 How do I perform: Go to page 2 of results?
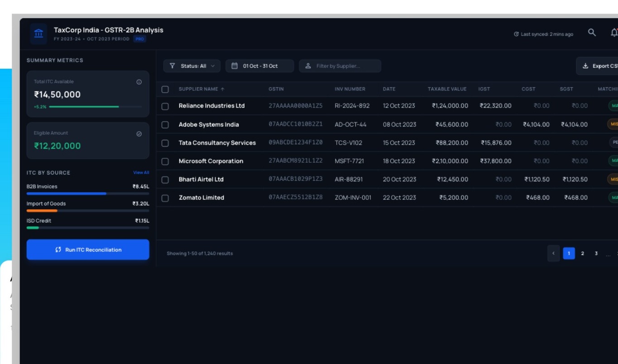click(583, 253)
